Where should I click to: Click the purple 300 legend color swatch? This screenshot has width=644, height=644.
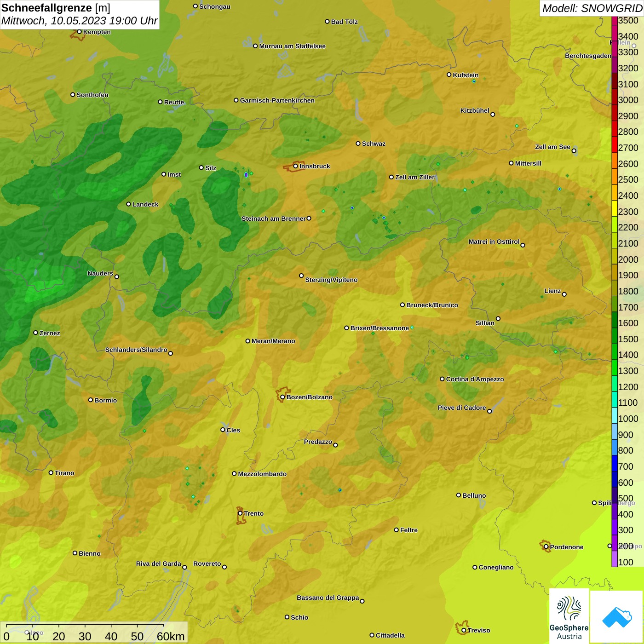click(615, 527)
